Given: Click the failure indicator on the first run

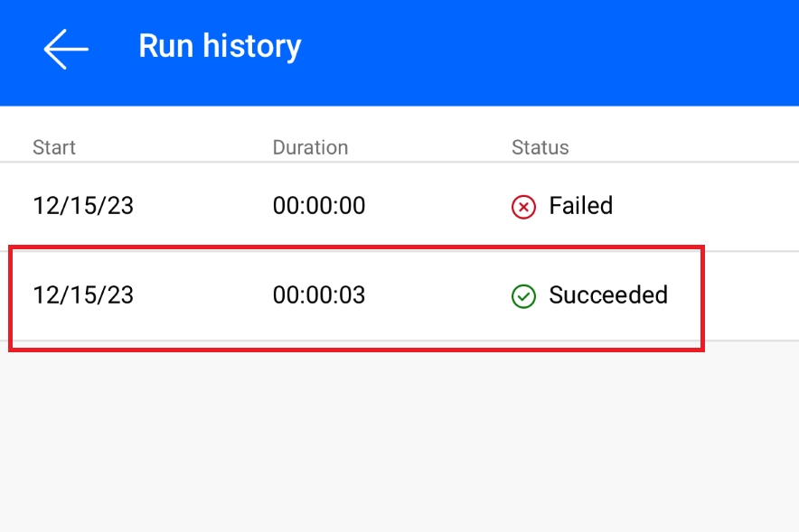Looking at the screenshot, I should click(523, 207).
